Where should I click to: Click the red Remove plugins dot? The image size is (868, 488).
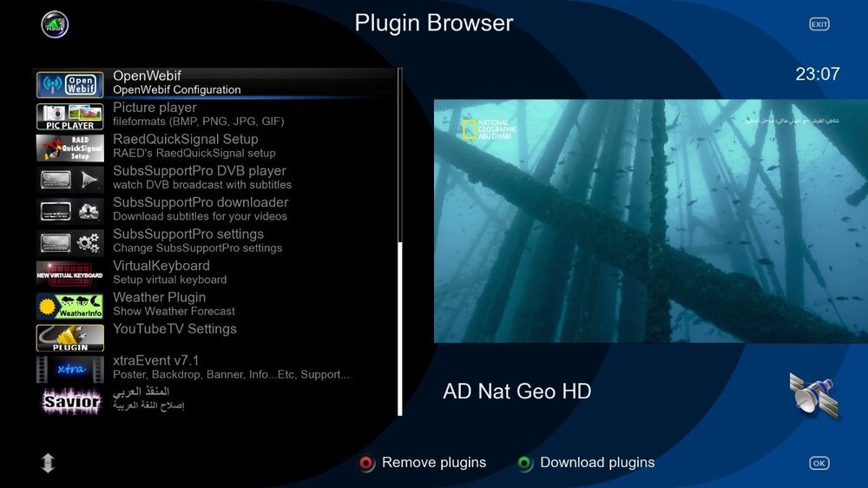pyautogui.click(x=366, y=463)
